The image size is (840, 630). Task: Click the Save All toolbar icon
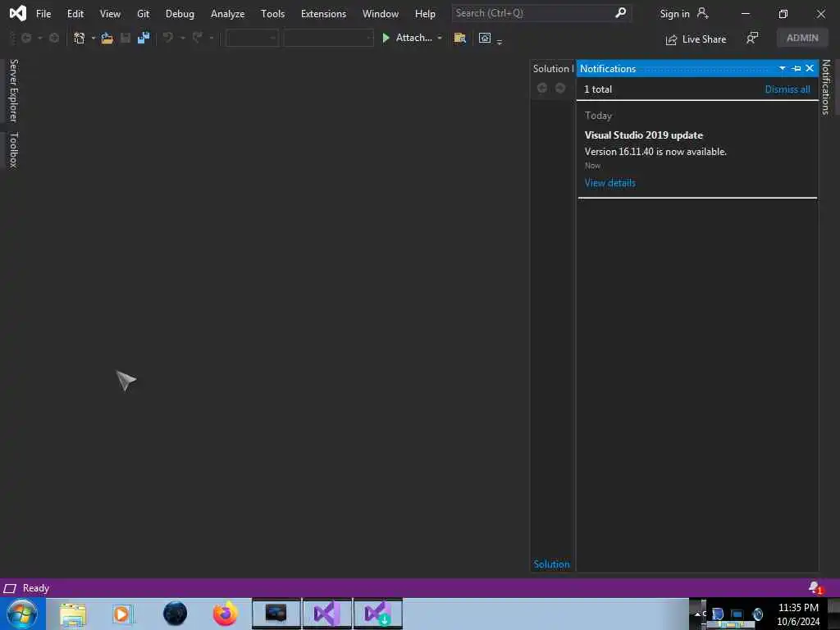click(x=144, y=38)
